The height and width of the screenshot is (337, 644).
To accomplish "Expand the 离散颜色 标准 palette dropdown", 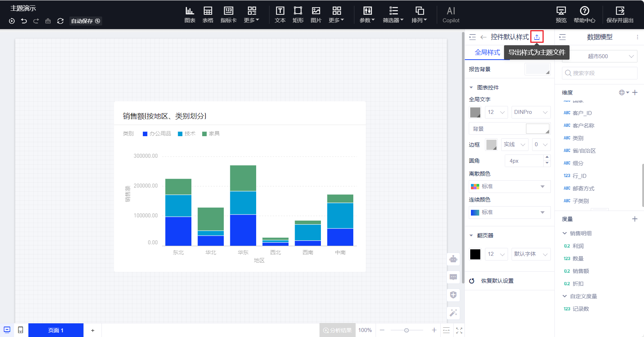I will (x=509, y=186).
